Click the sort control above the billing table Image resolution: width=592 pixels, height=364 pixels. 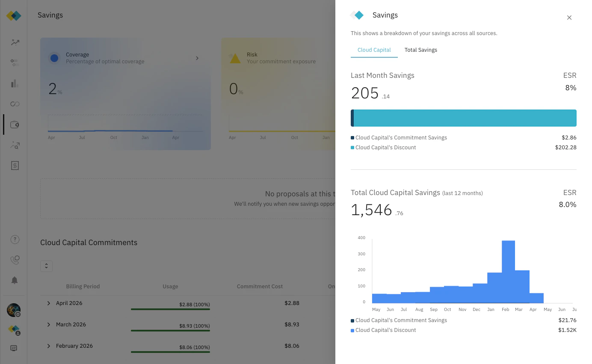[x=46, y=266]
